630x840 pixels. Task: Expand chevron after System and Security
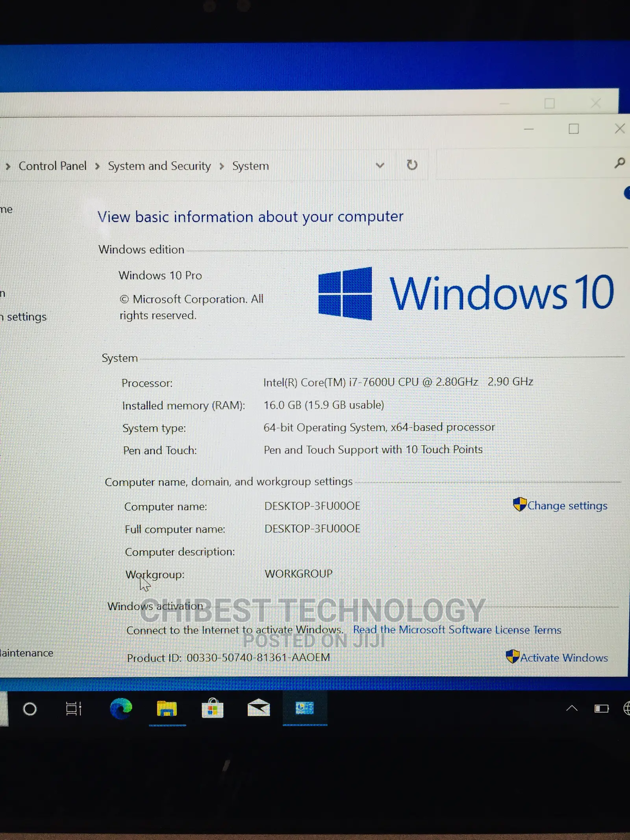(x=222, y=167)
